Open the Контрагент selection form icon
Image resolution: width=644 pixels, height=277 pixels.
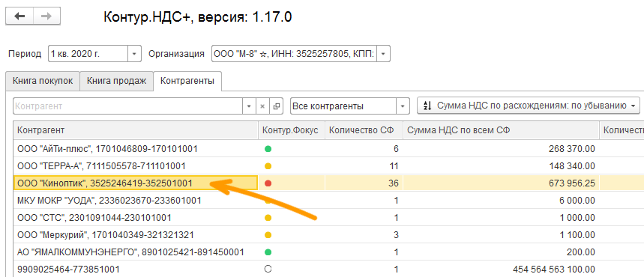[277, 106]
